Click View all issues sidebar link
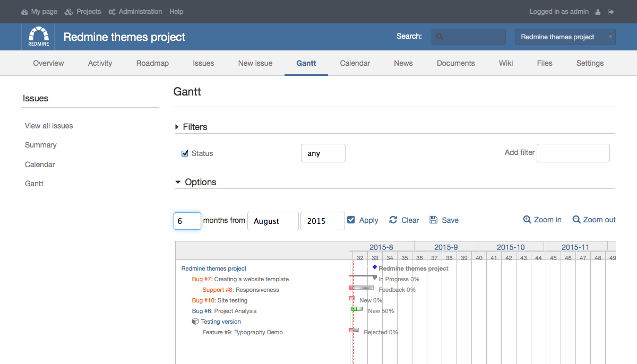Screen dimensions: 637x364 click(49, 126)
